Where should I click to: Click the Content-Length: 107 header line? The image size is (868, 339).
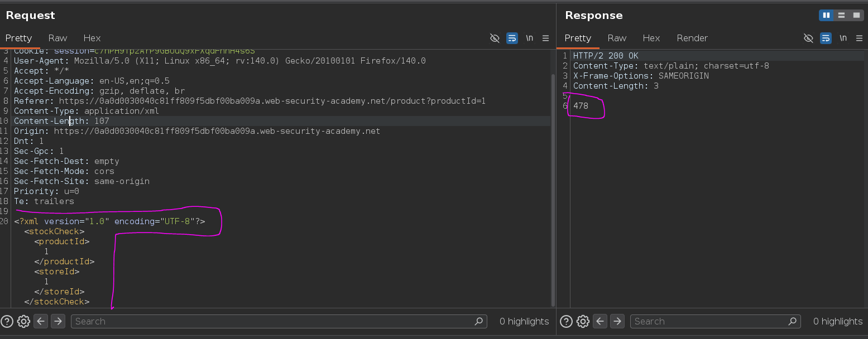pyautogui.click(x=61, y=121)
